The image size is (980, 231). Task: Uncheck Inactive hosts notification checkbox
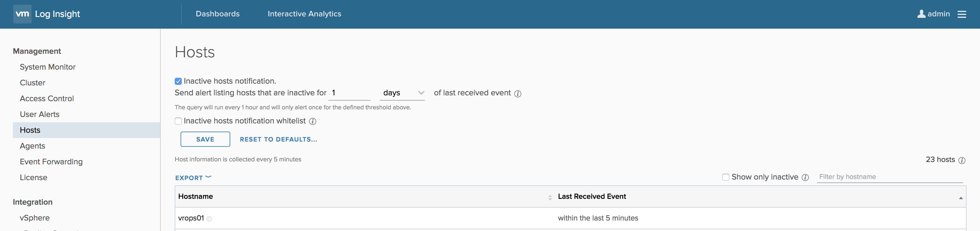click(178, 81)
